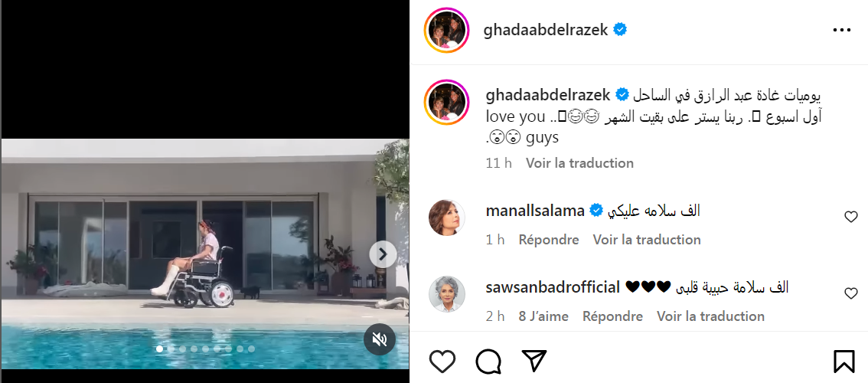Open sawsanbadrofficial's profile picture
The width and height of the screenshot is (868, 383).
[x=447, y=294]
